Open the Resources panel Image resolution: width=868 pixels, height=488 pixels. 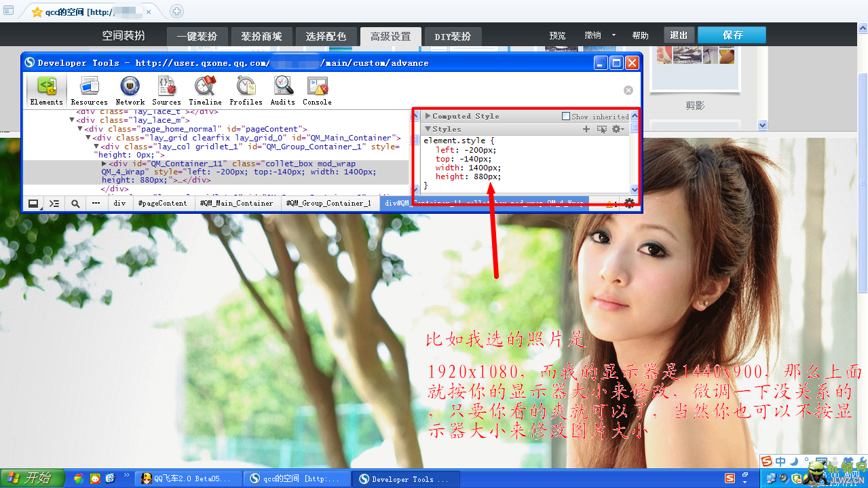[x=89, y=91]
